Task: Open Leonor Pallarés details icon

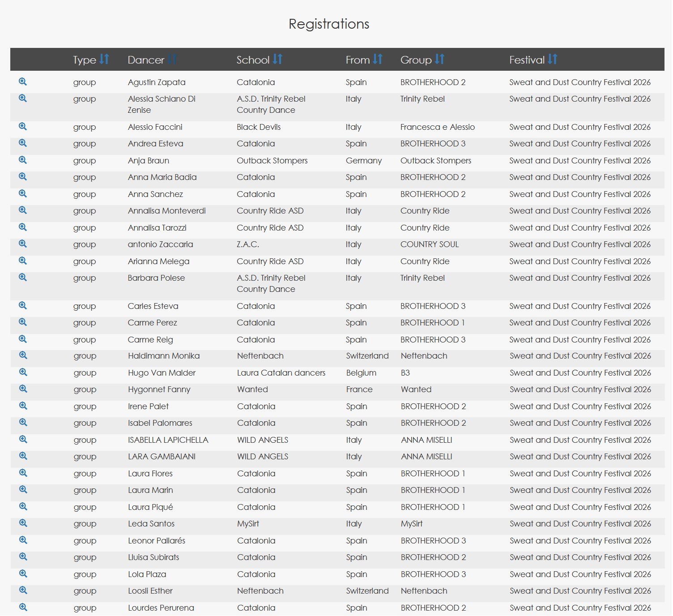Action: (x=23, y=540)
